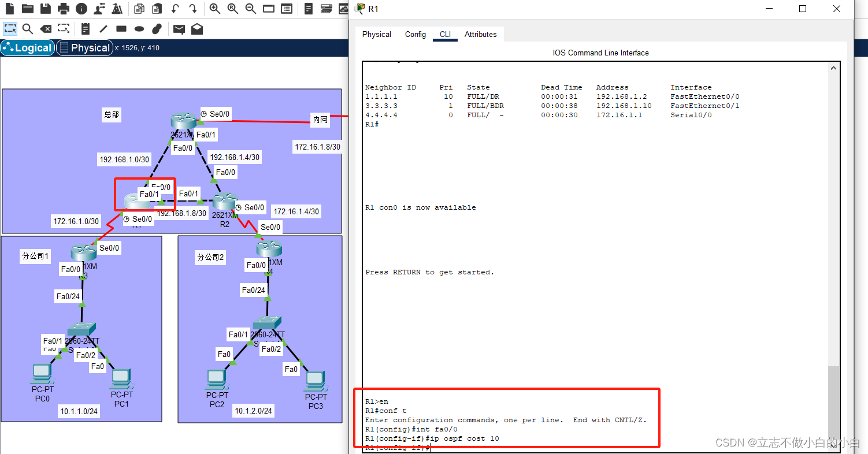Select the CLI tab in R1 window
The height and width of the screenshot is (454, 868).
(445, 35)
